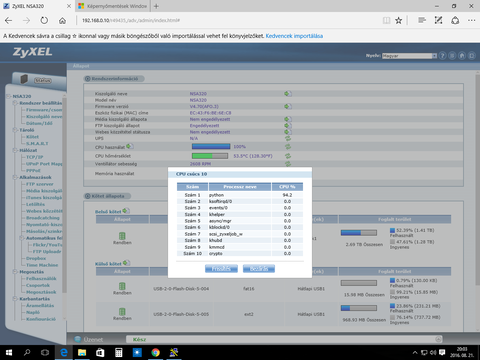Viewport: 480px width, 360px height.
Task: Click the refresh icon in the UPS row
Action: click(x=288, y=138)
